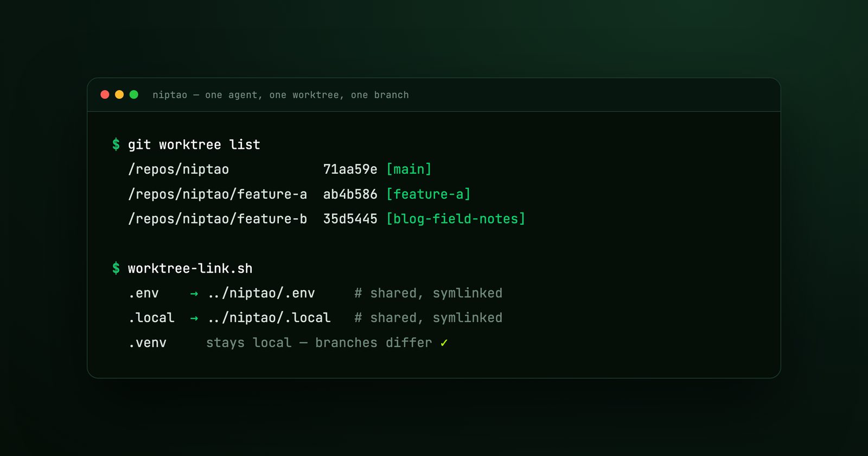
Task: Click the target path '../niptao/.env'
Action: pos(261,293)
